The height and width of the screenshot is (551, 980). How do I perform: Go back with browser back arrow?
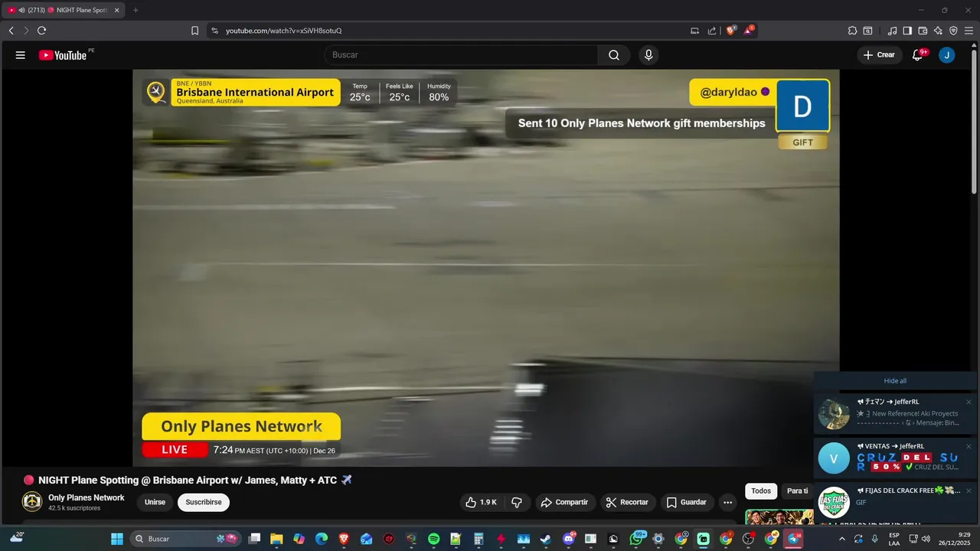11,31
